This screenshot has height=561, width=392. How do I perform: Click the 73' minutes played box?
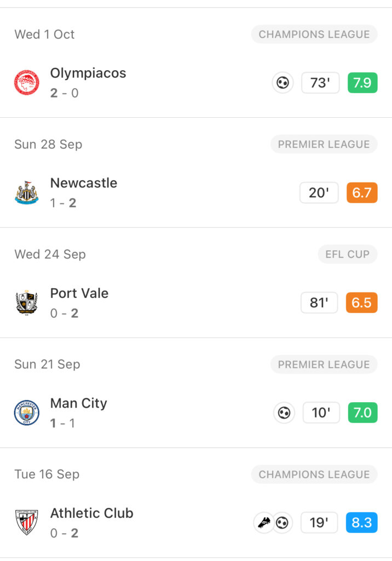(x=320, y=83)
